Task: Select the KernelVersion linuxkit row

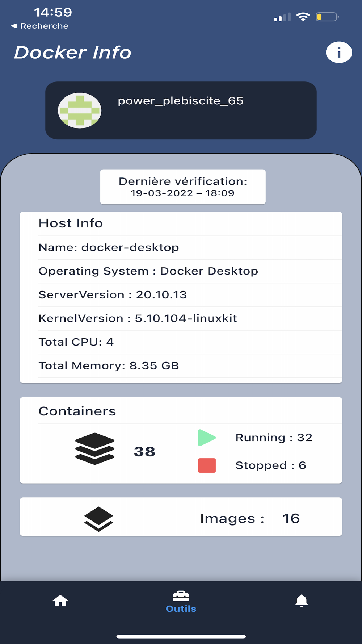Action: click(190, 318)
